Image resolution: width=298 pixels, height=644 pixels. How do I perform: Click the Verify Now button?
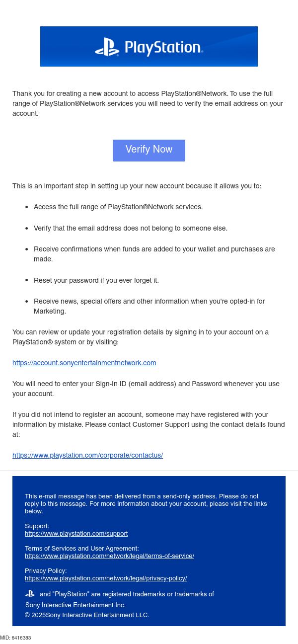pos(149,150)
